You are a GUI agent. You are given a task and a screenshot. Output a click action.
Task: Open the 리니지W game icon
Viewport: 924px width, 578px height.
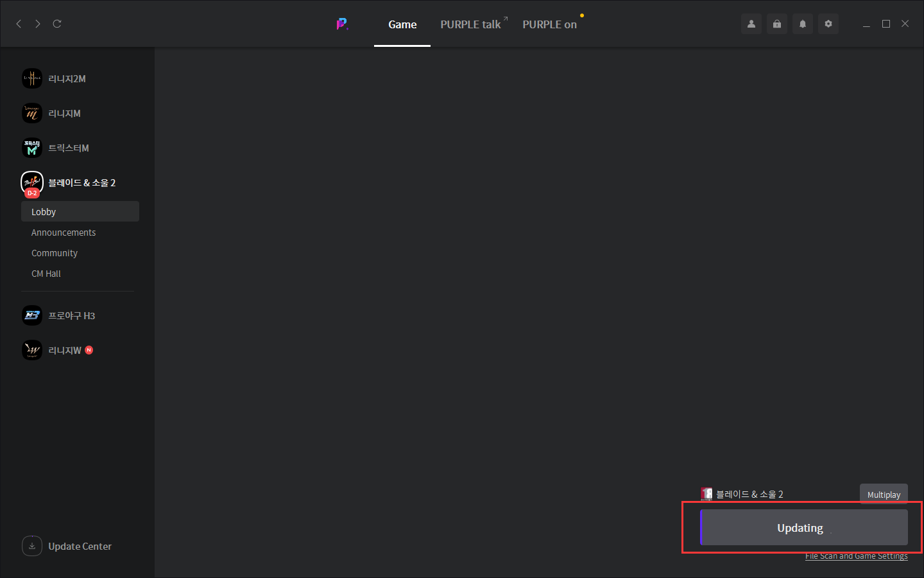tap(32, 350)
